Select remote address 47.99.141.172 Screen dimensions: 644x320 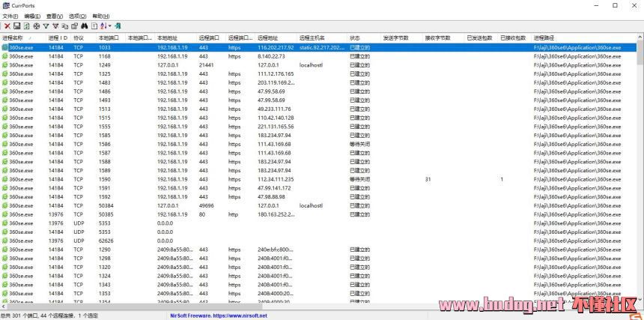274,188
